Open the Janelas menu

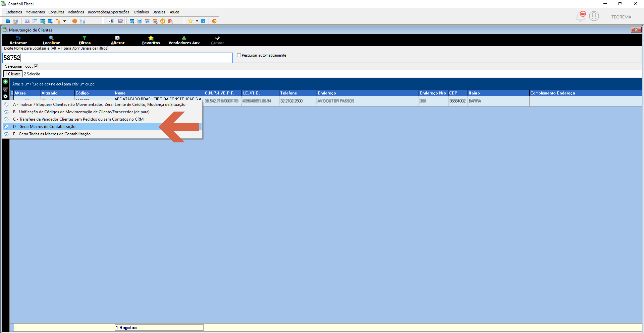(x=159, y=12)
